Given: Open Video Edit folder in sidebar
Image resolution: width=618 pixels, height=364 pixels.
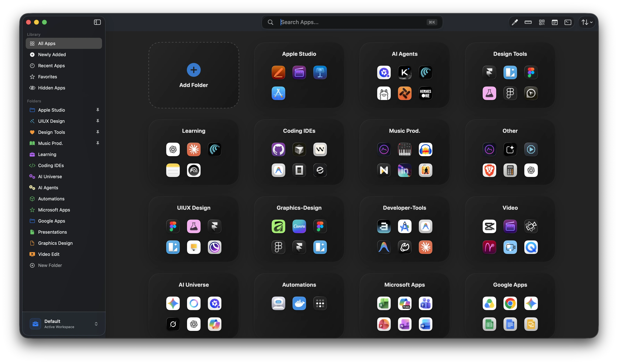Looking at the screenshot, I should pos(64,254).
